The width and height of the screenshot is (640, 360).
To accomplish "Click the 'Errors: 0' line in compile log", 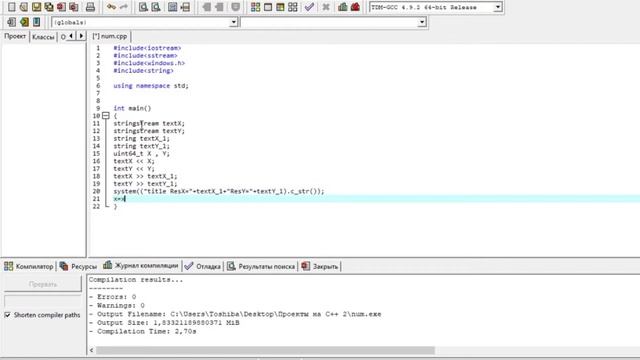I will point(113,297).
